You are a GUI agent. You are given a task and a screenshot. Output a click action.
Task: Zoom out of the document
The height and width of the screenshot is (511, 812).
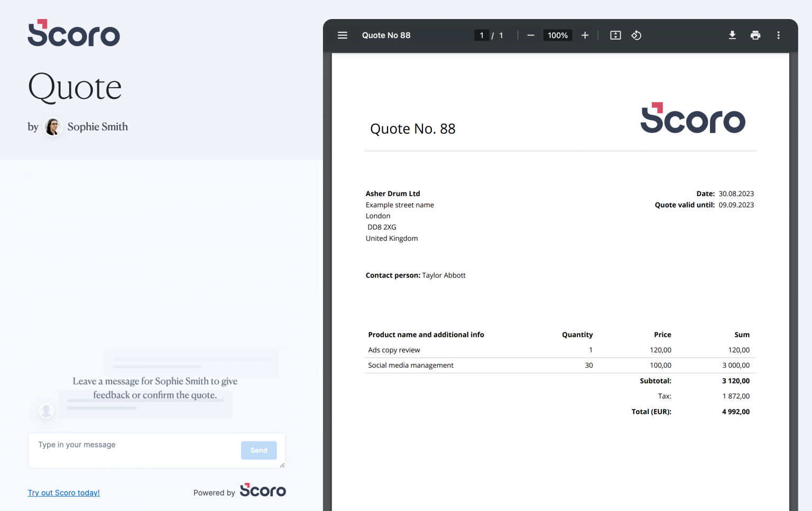[x=530, y=35]
